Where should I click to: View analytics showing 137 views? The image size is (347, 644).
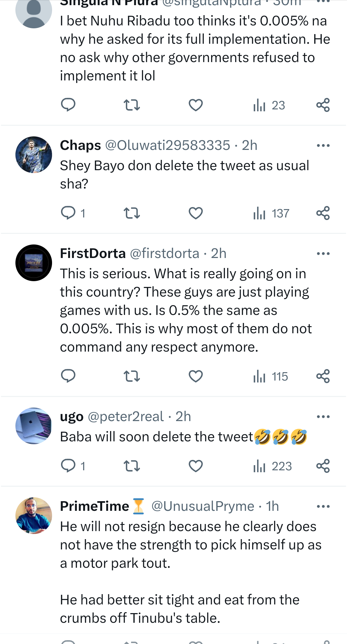coord(271,213)
